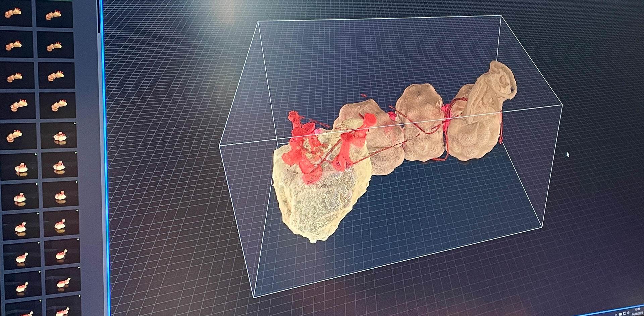Click the thumbnail panel scrollbar handle
The image size is (644, 316).
click(x=100, y=17)
